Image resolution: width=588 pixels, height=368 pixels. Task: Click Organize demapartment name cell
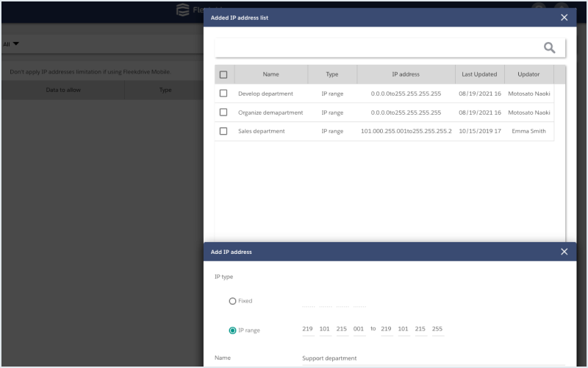point(270,113)
